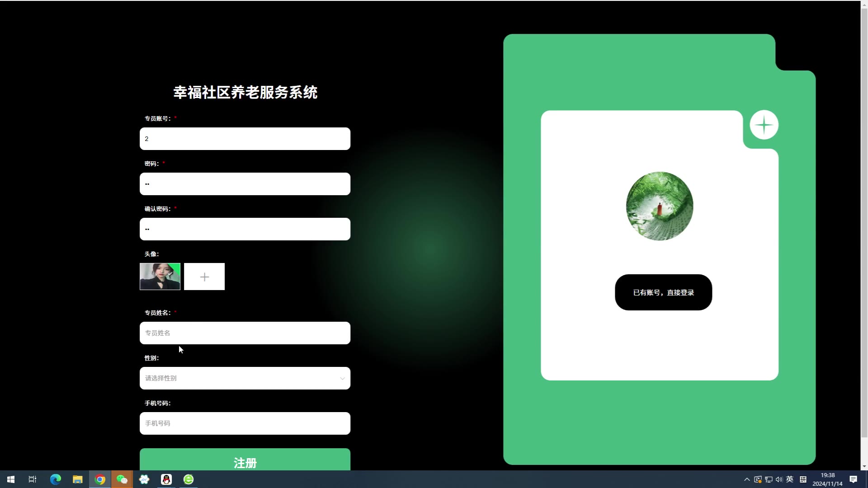
Task: Click the uploaded woman avatar thumbnail
Action: 160,277
